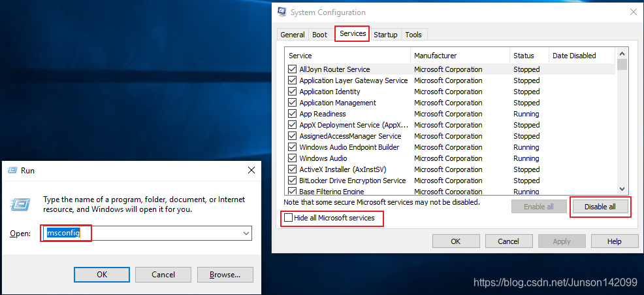
Task: Click the Help button
Action: 614,241
